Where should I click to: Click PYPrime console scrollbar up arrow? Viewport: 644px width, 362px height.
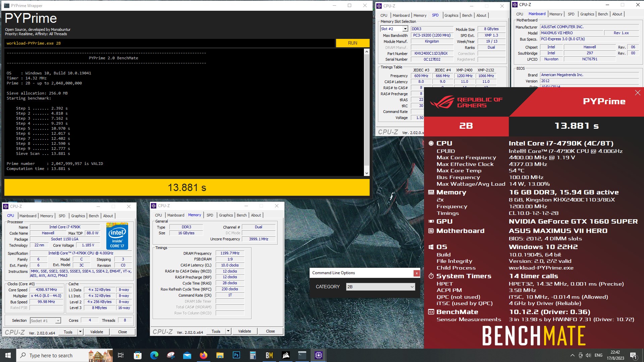[367, 51]
